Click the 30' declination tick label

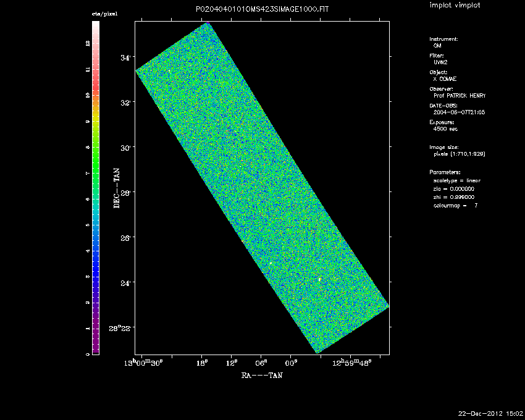click(x=125, y=148)
